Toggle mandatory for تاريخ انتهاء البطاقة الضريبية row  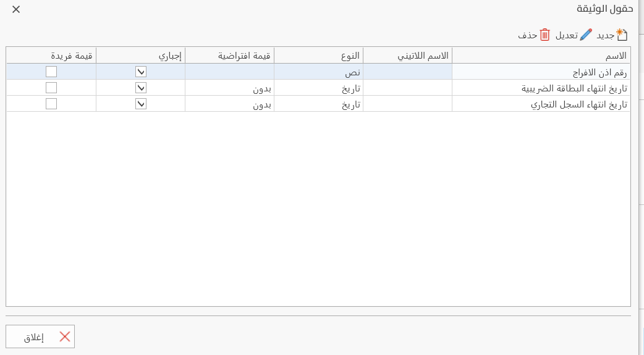click(141, 88)
